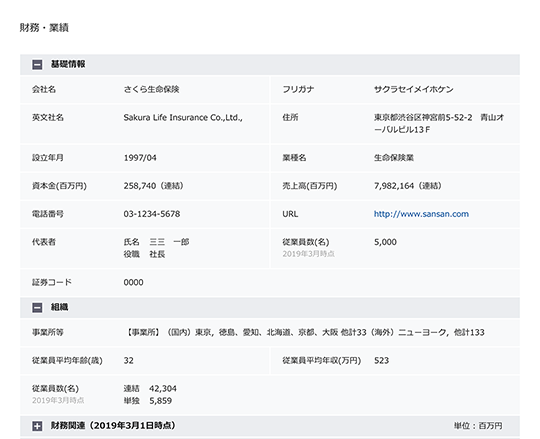Click the 基礎情報 section title
This screenshot has width=540, height=439.
68,64
